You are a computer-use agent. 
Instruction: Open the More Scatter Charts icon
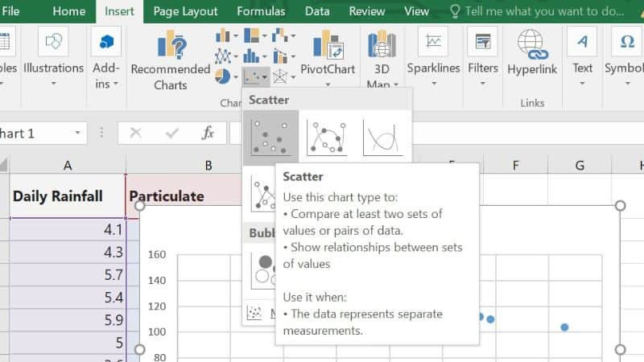point(254,313)
